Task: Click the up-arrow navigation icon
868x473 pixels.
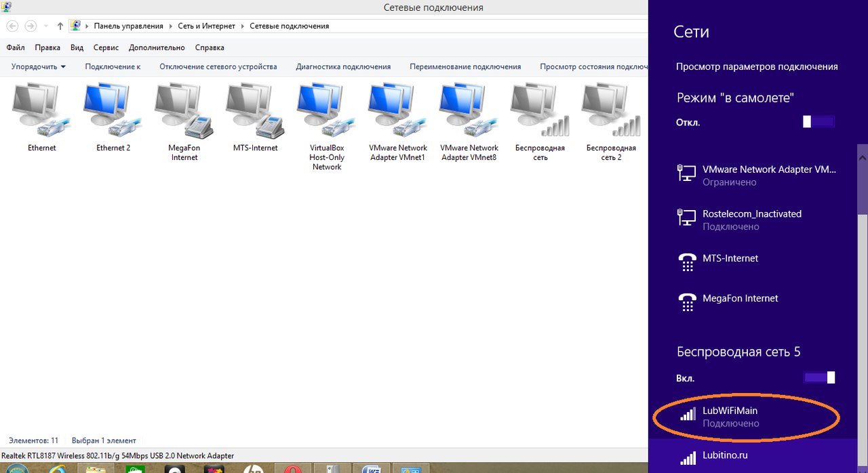Action: coord(60,26)
